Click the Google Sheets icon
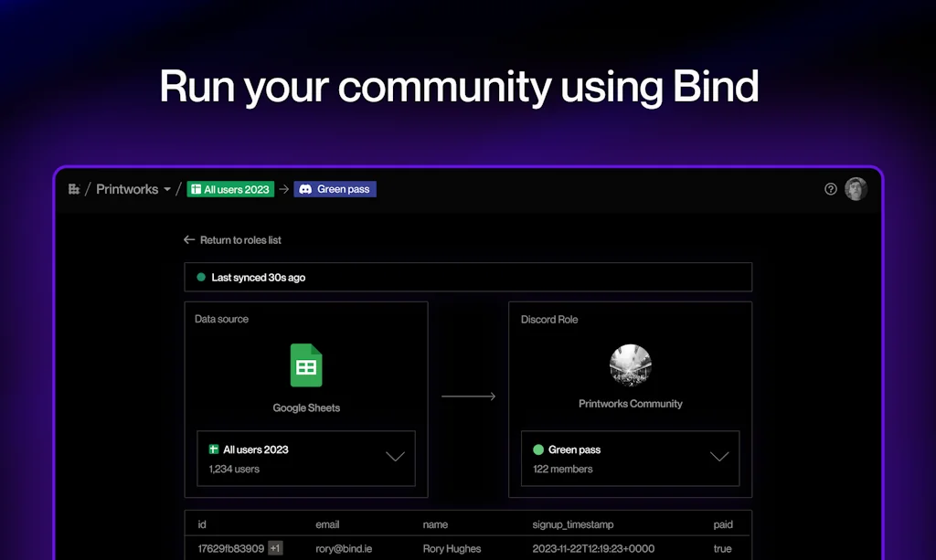The image size is (936, 560). [306, 365]
